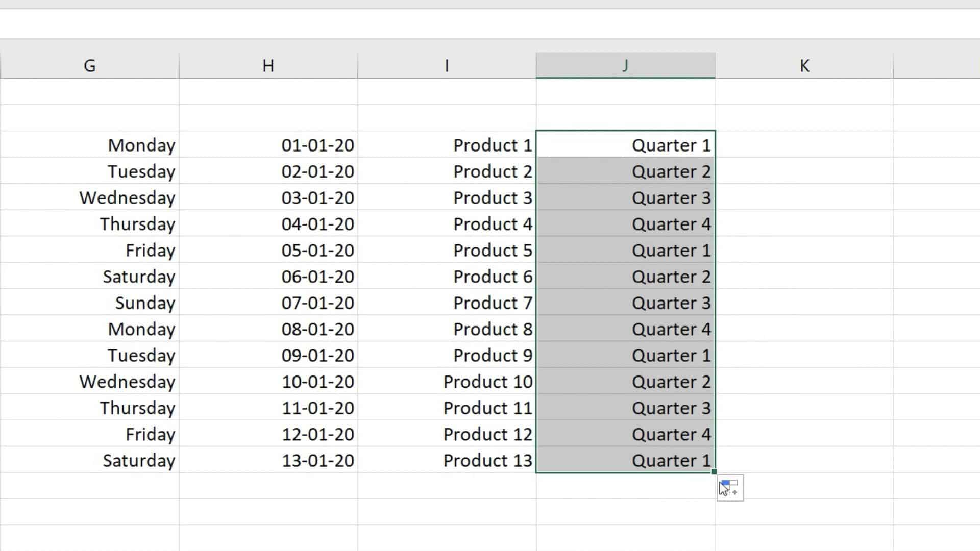This screenshot has height=551, width=980.
Task: Select column header J
Action: pyautogui.click(x=625, y=65)
